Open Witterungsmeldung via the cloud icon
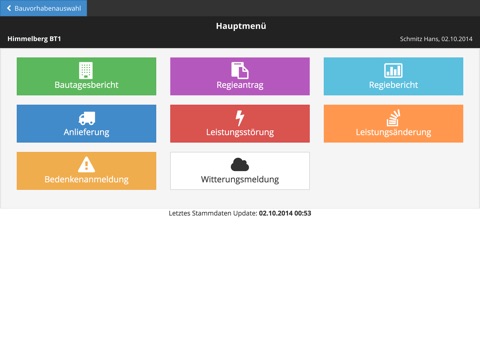Image resolution: width=480 pixels, height=360 pixels. pyautogui.click(x=240, y=164)
